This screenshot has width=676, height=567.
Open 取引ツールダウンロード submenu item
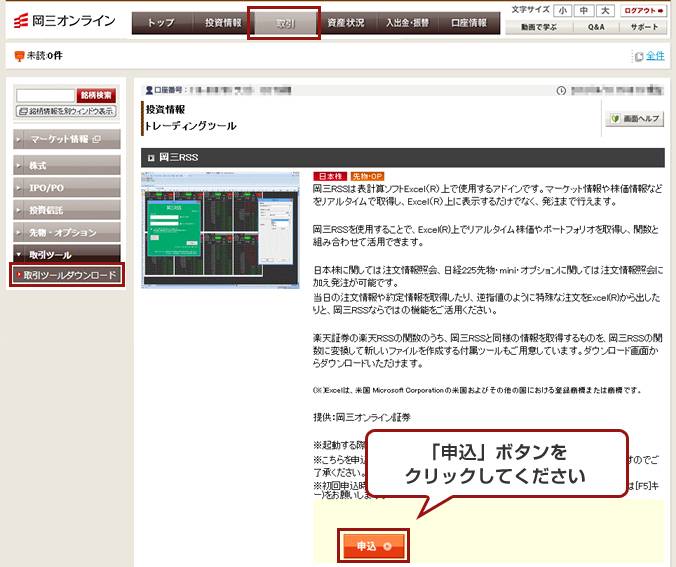pyautogui.click(x=67, y=275)
